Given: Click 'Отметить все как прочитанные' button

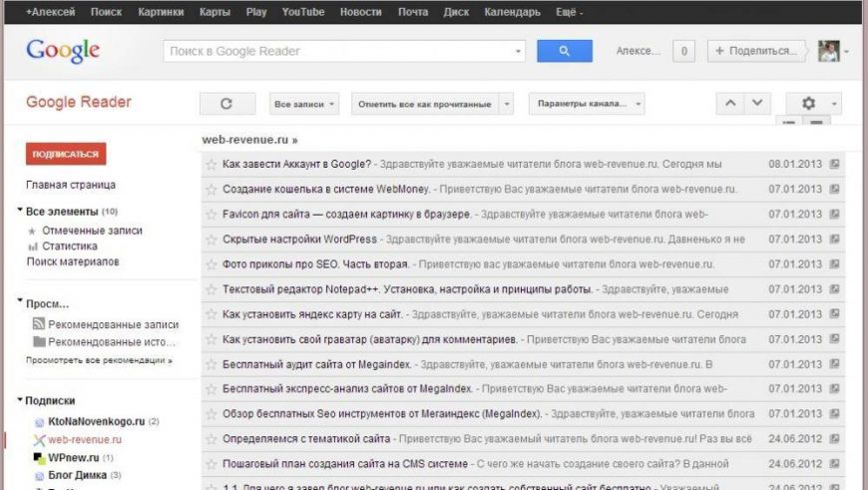Looking at the screenshot, I should [x=425, y=104].
